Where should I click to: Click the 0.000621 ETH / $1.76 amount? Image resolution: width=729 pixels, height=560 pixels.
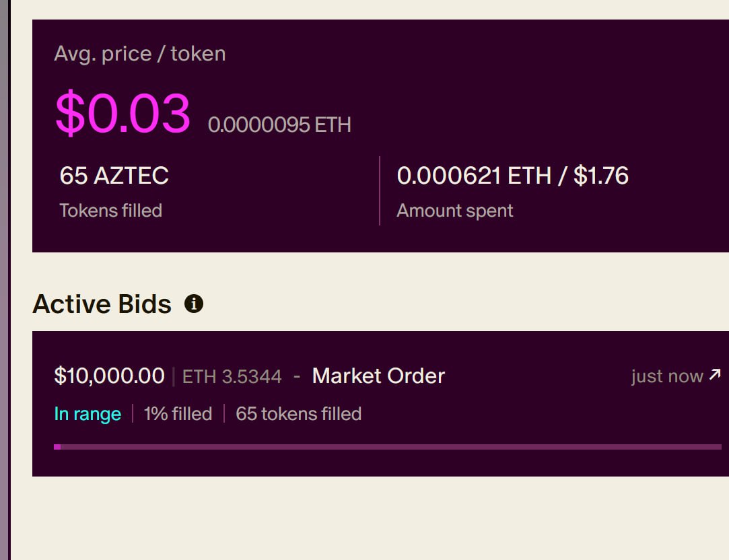pyautogui.click(x=512, y=176)
